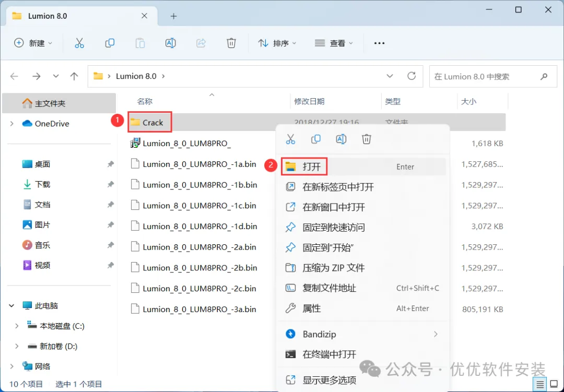Go back with the left arrow

14,76
